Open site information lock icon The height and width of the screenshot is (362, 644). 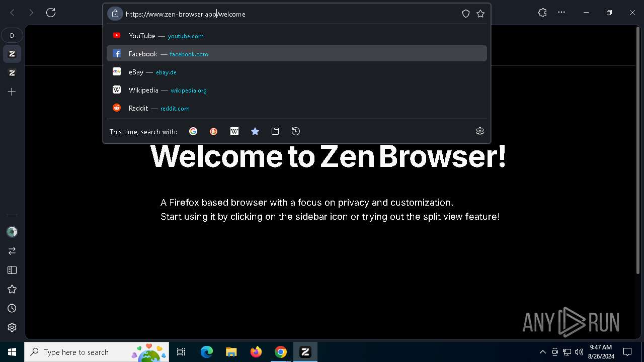click(115, 14)
